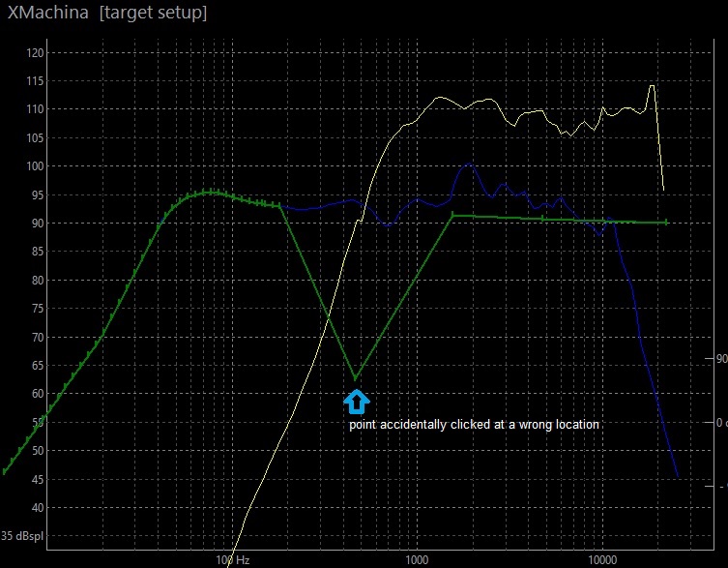This screenshot has height=568, width=728.
Task: Click the XMachina [target setup] title
Action: [x=107, y=13]
